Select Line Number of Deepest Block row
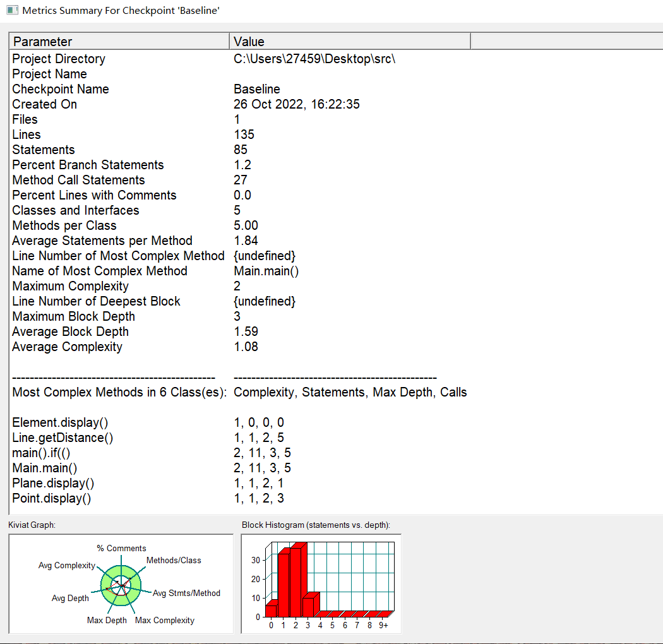The width and height of the screenshot is (663, 644). [97, 302]
